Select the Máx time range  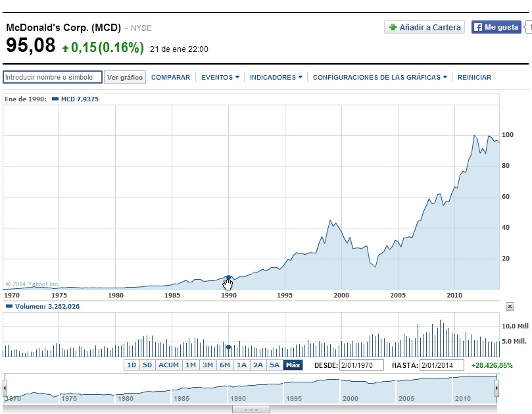pos(293,365)
